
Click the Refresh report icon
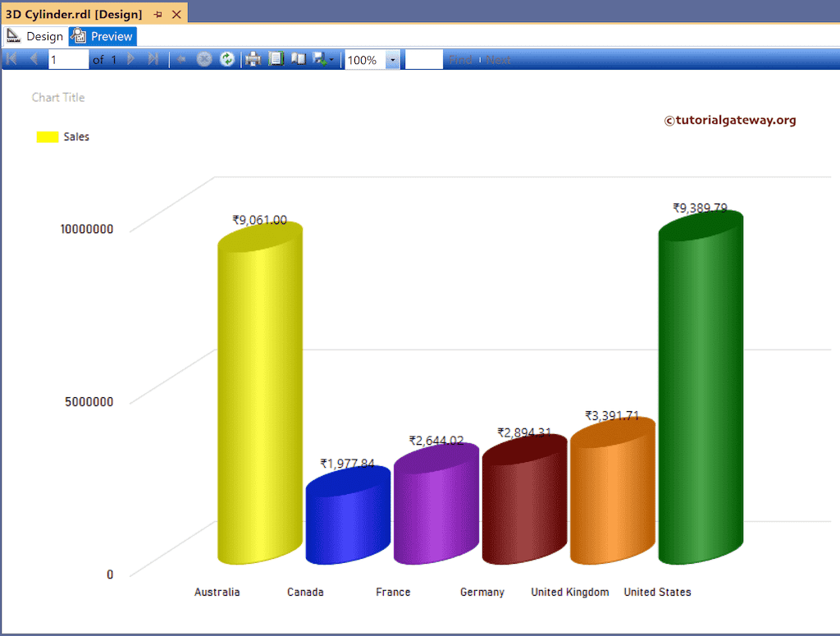coord(227,58)
